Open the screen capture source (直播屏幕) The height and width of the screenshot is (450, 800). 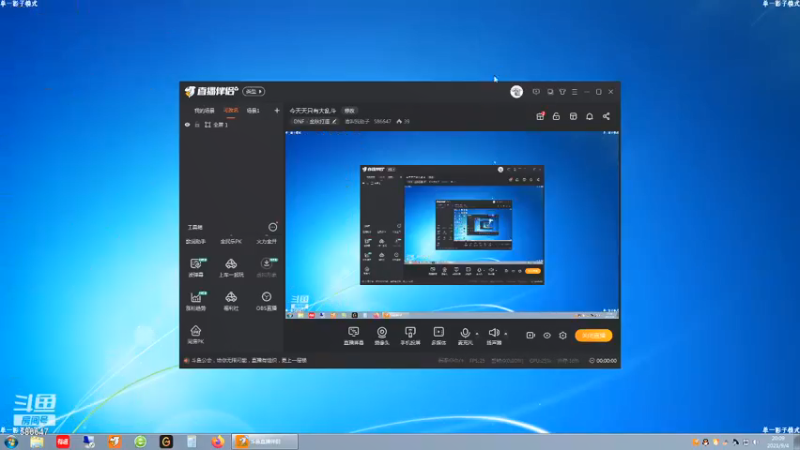coord(353,336)
